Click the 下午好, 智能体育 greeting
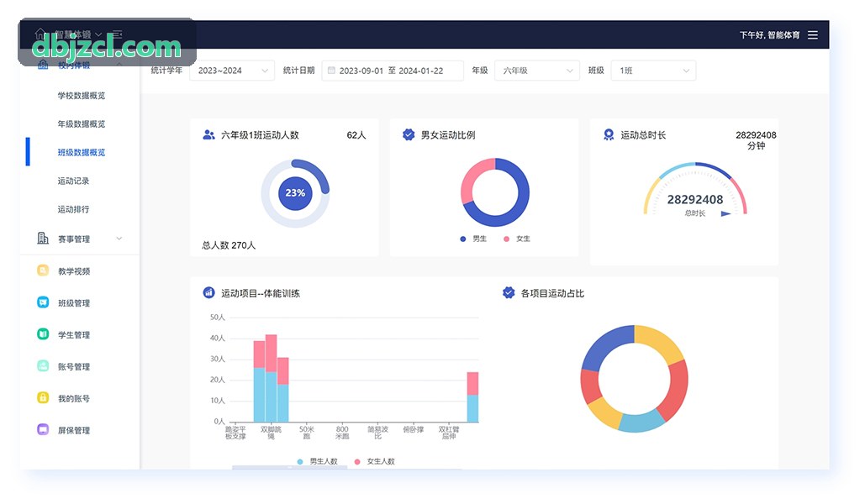Viewport: 865px width, 504px height. [769, 34]
